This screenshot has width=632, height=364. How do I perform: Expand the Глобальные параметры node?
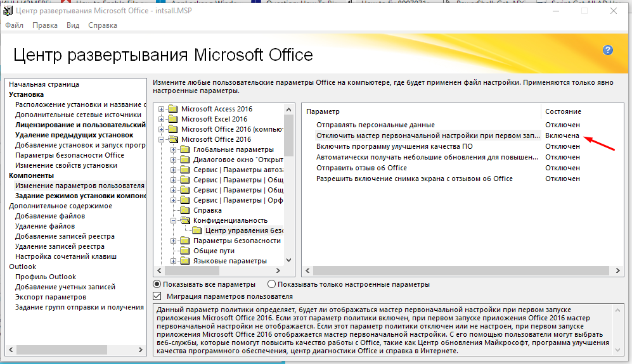(x=173, y=149)
